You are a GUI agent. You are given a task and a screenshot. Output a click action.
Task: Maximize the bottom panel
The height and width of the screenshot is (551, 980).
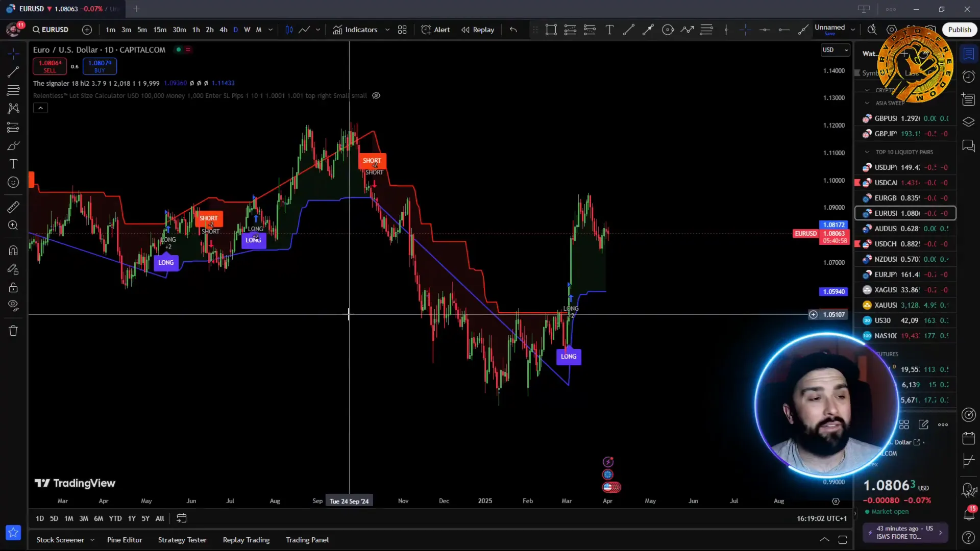tap(843, 540)
